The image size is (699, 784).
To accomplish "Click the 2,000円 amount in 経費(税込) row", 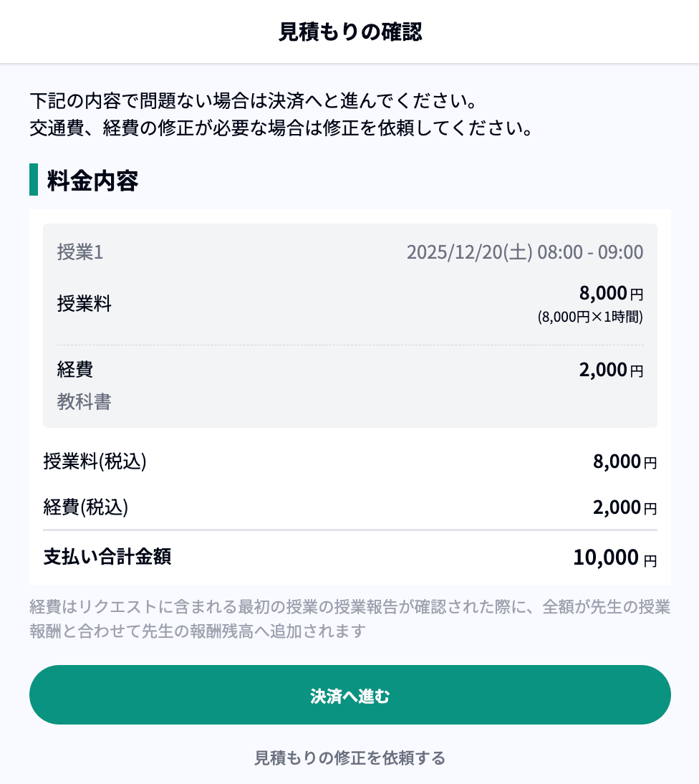I will coord(624,507).
